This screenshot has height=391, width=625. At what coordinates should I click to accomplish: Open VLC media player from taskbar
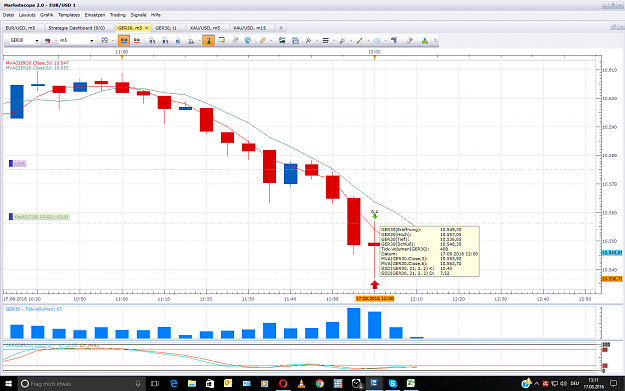301,383
